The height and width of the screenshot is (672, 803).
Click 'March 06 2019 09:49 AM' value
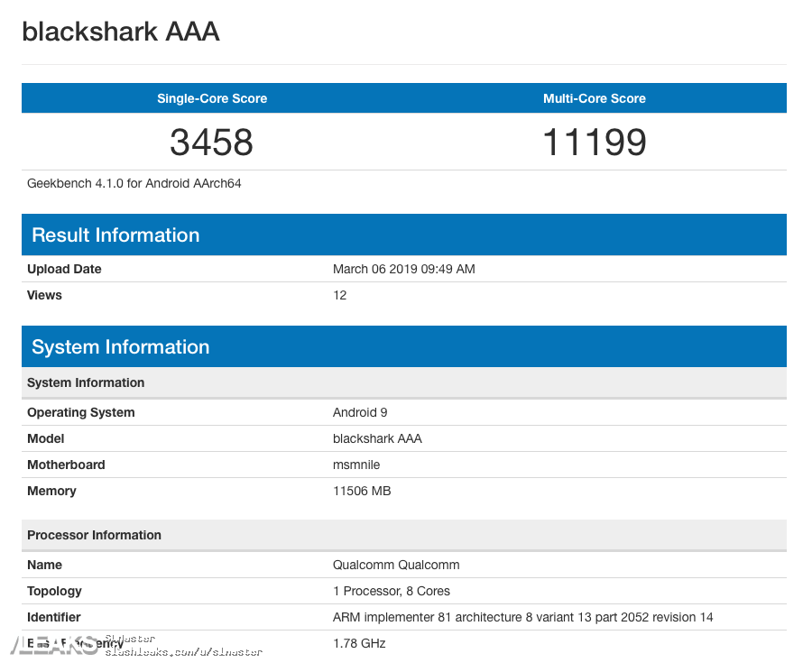point(404,269)
